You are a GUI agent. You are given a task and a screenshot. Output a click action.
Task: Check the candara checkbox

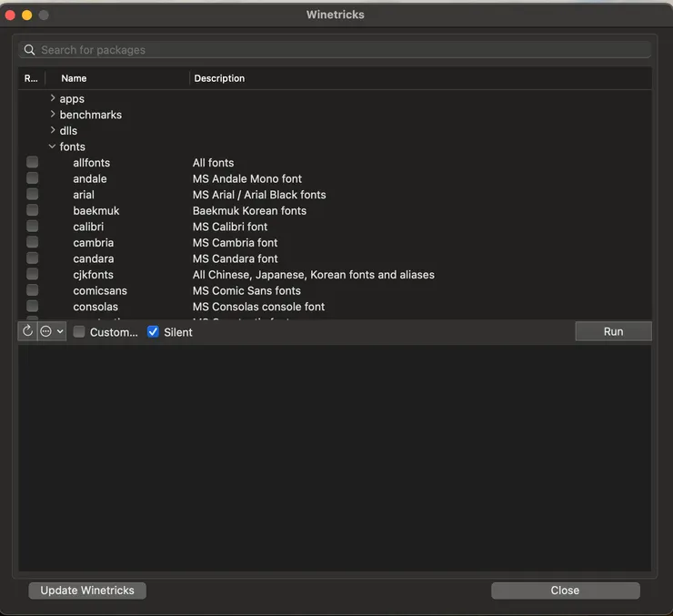[x=32, y=258]
